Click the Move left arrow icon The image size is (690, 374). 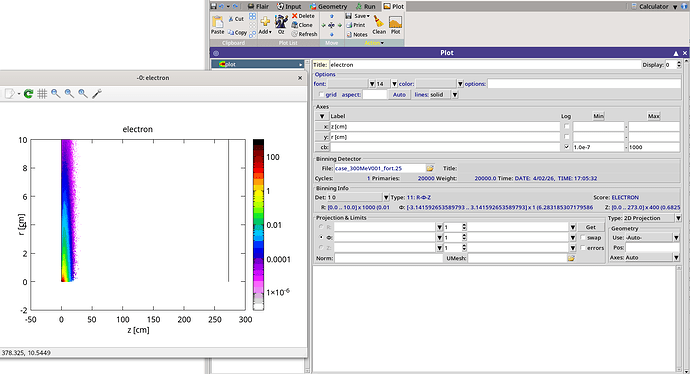pyautogui.click(x=323, y=25)
